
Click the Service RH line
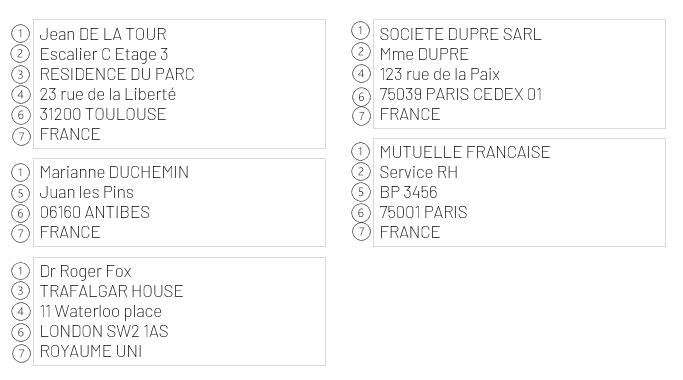(x=419, y=172)
